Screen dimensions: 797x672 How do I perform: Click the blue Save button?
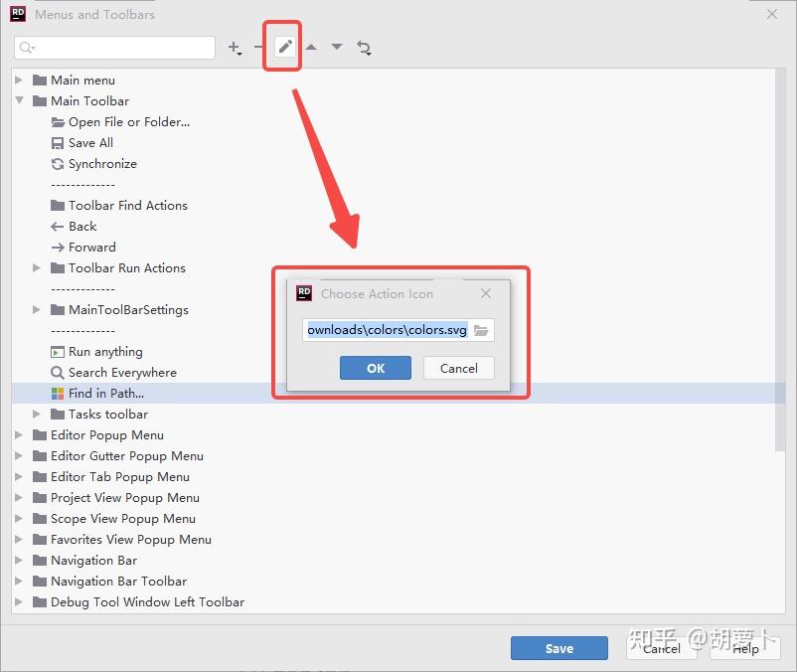coord(559,648)
